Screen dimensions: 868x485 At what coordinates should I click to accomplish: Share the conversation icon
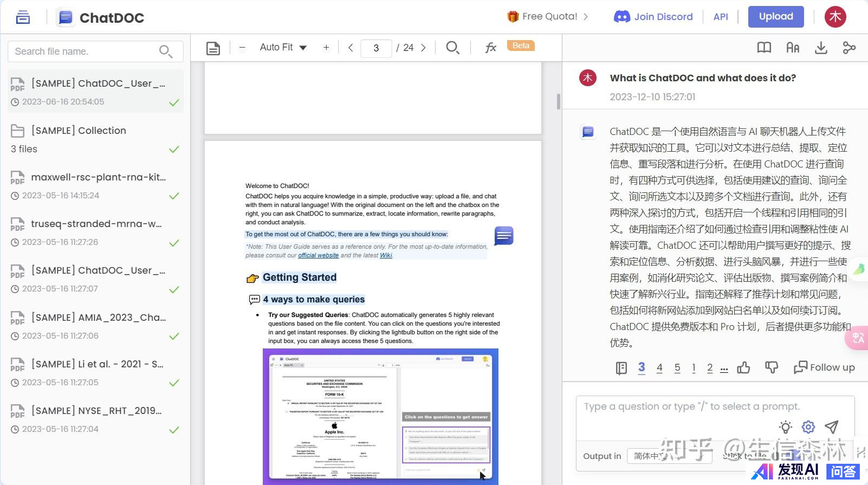849,48
